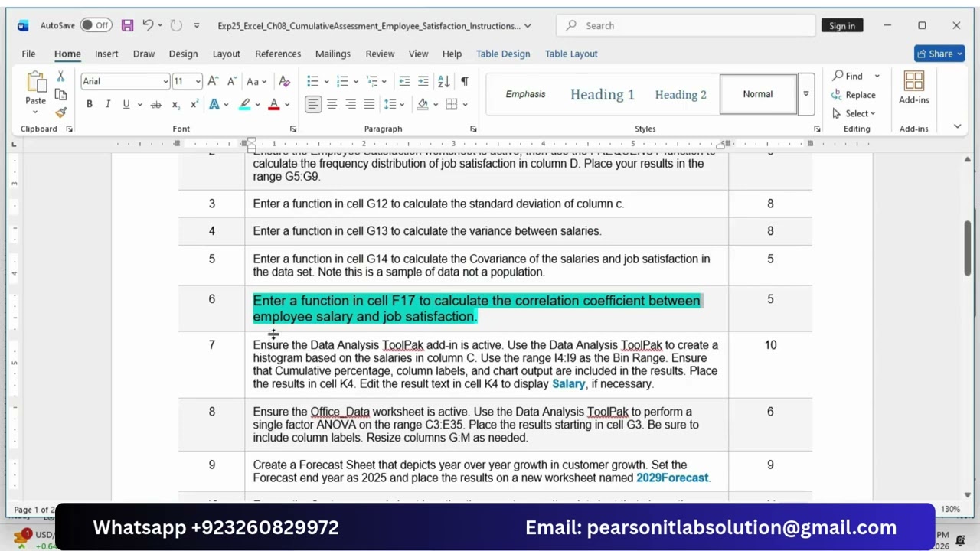Screen dimensions: 980x551
Task: Expand numbering list dropdown arrow
Action: (x=355, y=81)
